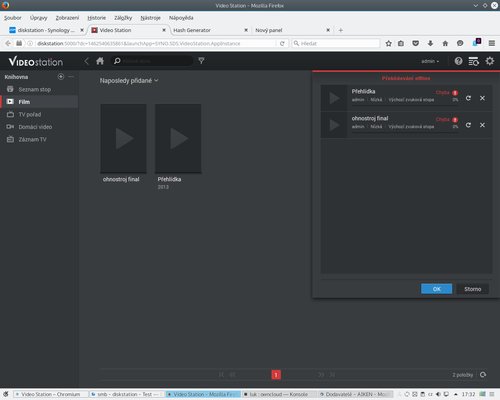The height and width of the screenshot is (400, 500).
Task: Select Film library in sidebar
Action: tap(39, 102)
